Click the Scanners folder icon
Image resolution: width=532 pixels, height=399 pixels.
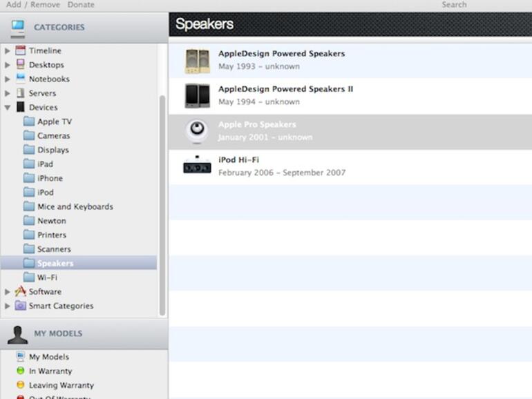point(29,249)
